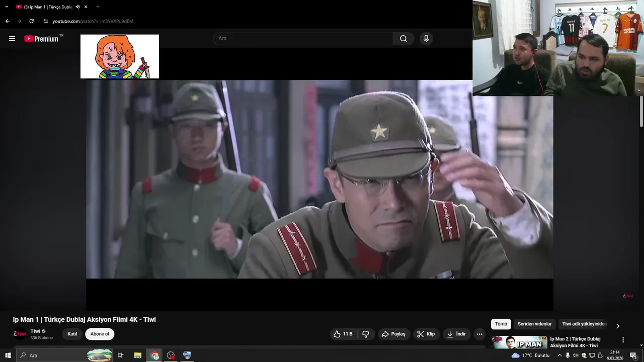644x362 pixels.
Task: Download the video with İndir
Action: (x=456, y=334)
